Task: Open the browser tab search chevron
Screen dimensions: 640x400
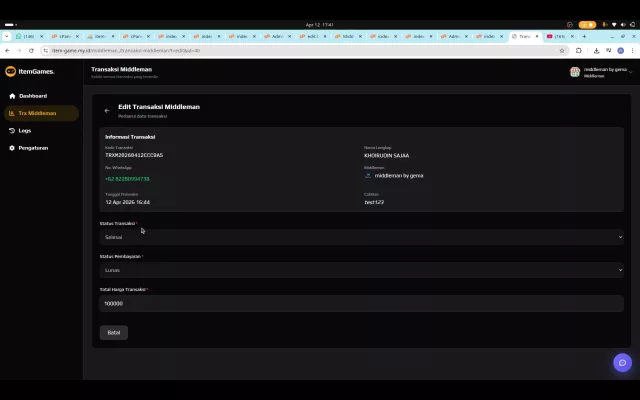Action: 7,36
